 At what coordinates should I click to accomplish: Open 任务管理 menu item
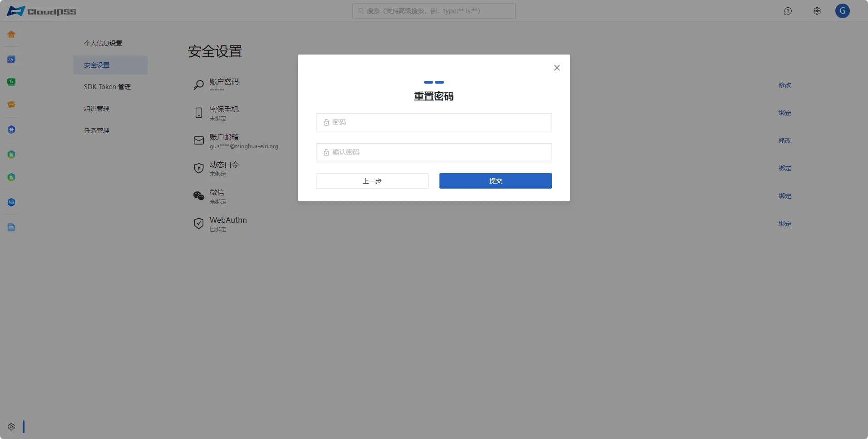[110, 130]
